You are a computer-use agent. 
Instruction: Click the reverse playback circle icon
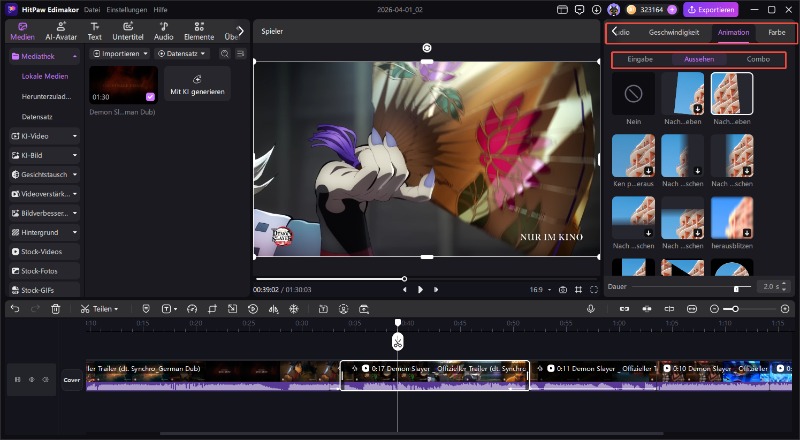(253, 309)
